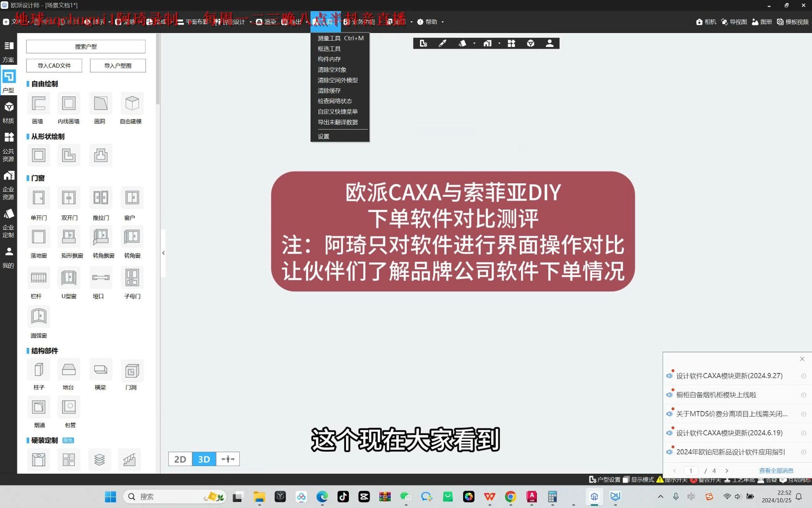Toggle the 警告开关 warning switch
This screenshot has width=812, height=508.
pyautogui.click(x=706, y=480)
